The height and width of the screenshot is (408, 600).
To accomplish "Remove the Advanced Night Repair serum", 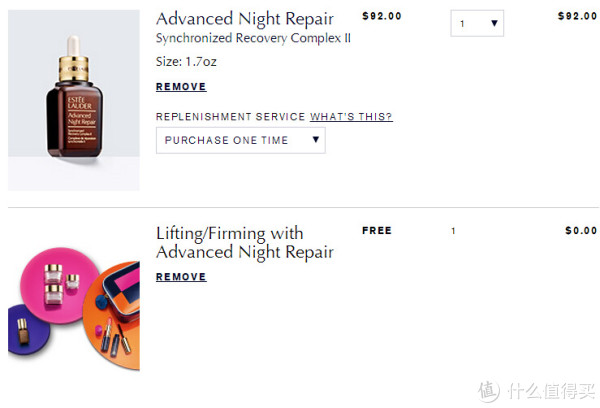I will click(181, 87).
